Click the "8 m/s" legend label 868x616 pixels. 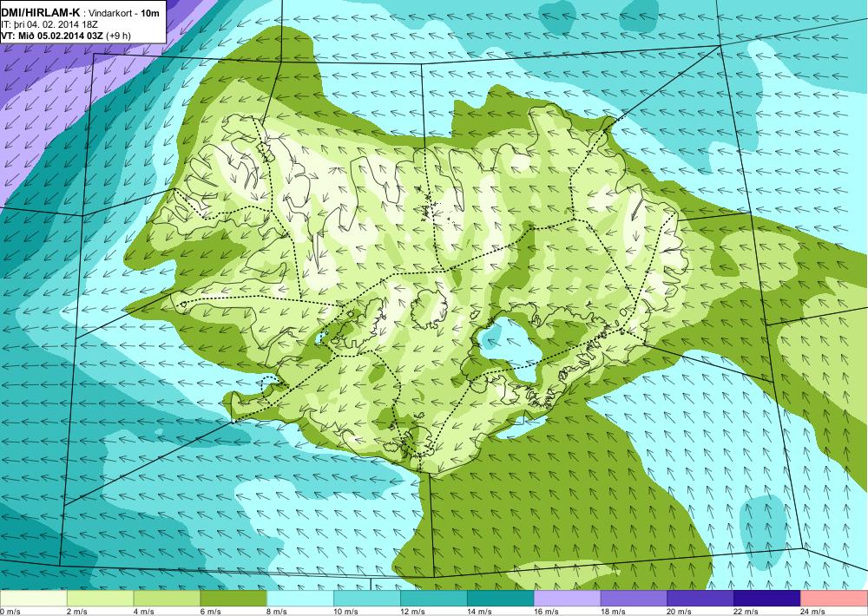point(278,611)
